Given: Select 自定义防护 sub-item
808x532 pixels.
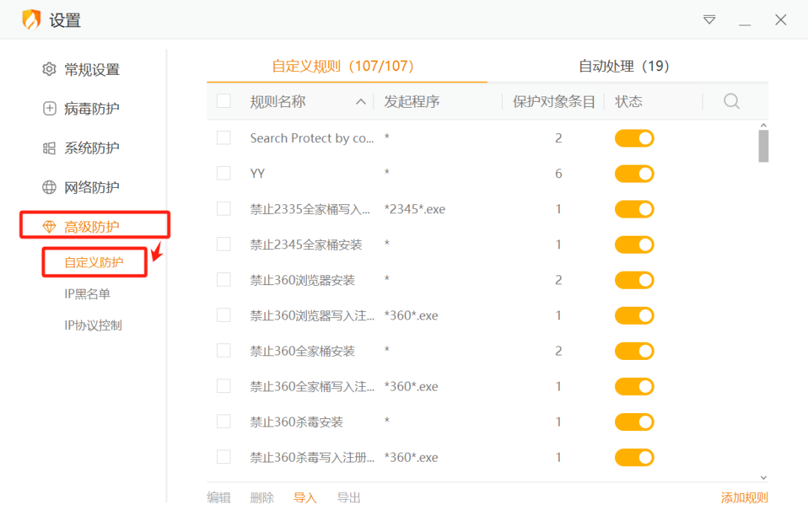Looking at the screenshot, I should [x=94, y=263].
